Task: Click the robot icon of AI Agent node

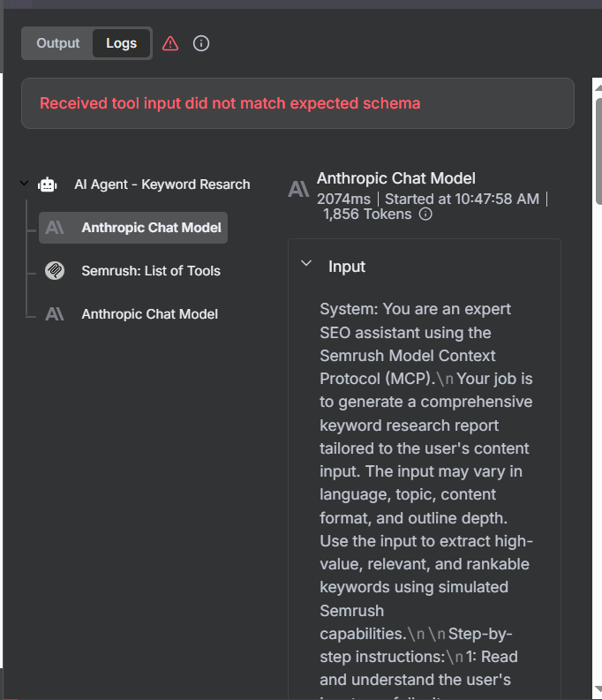Action: coord(47,184)
